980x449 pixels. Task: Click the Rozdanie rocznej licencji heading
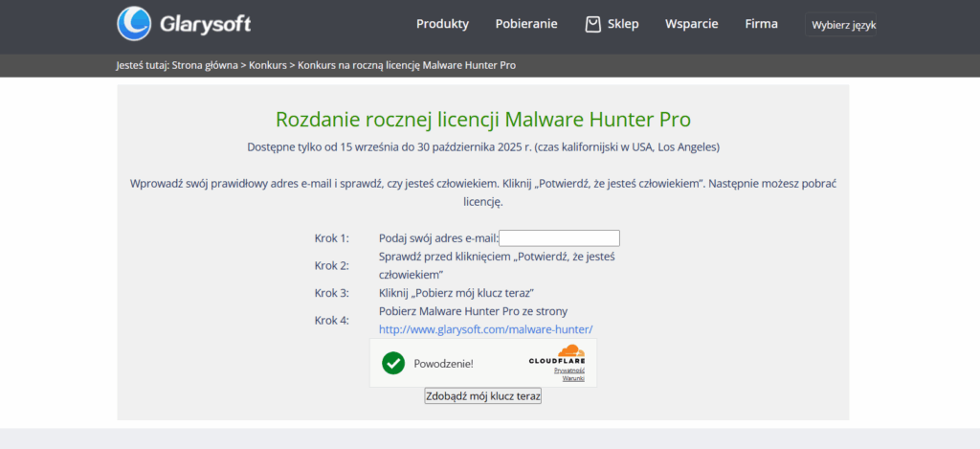483,120
